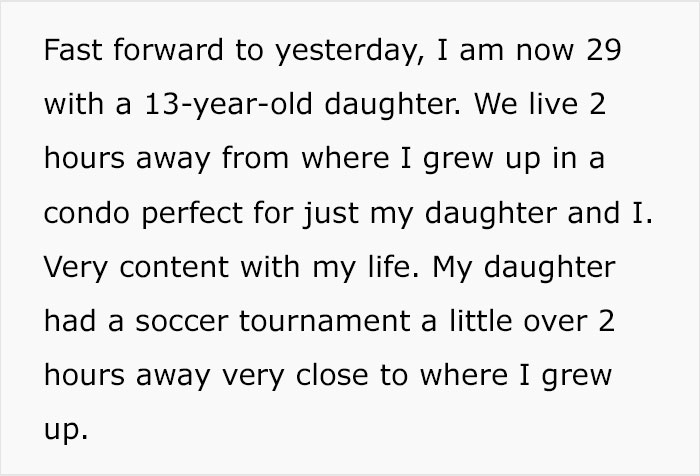Viewport: 700px width, 476px height.
Task: Click the word "close" in the seventh line
Action: 332,375
